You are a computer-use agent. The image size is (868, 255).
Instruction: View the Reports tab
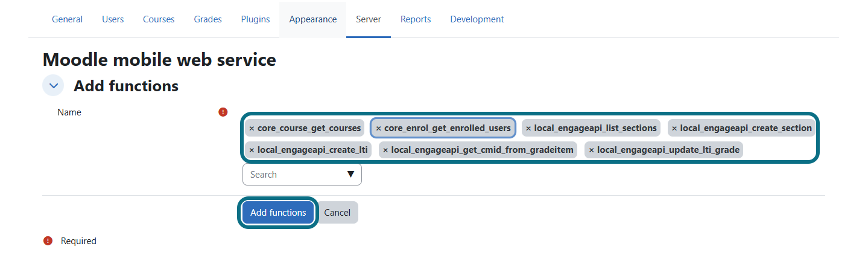(416, 19)
